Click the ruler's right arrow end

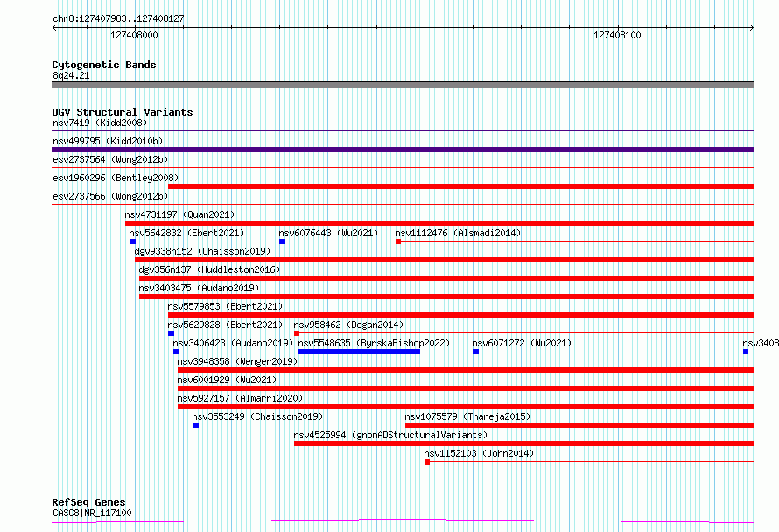pos(752,28)
